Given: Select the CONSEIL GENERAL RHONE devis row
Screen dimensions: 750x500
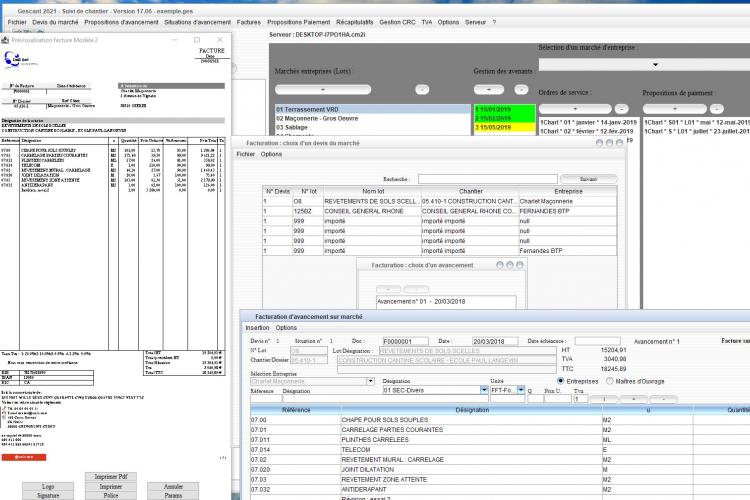Looking at the screenshot, I should coord(440,211).
